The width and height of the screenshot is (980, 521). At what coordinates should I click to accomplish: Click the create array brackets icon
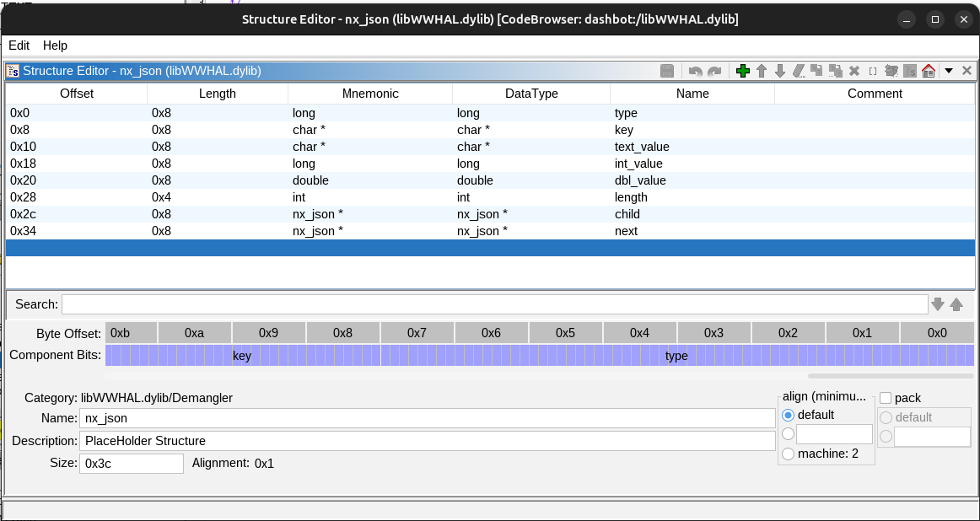tap(873, 72)
